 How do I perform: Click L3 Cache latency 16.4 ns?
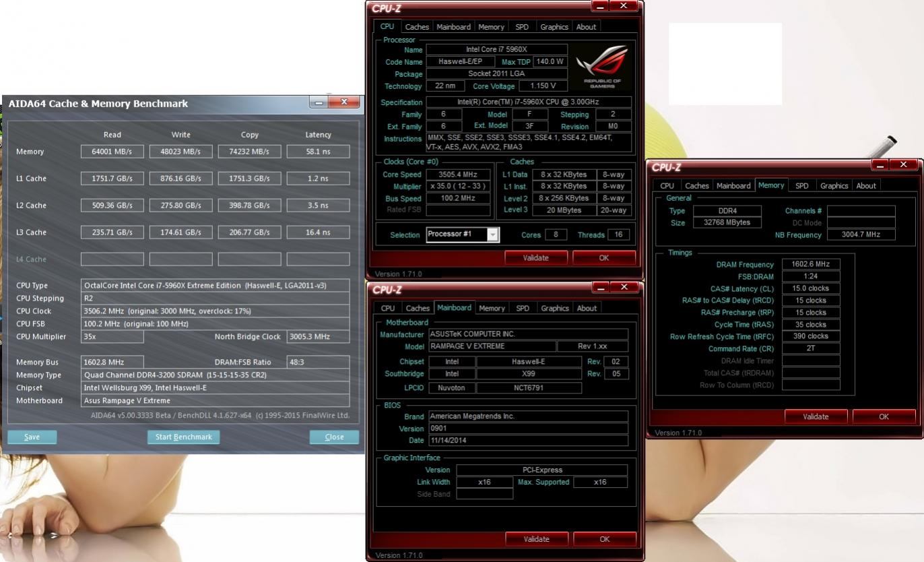coord(318,232)
